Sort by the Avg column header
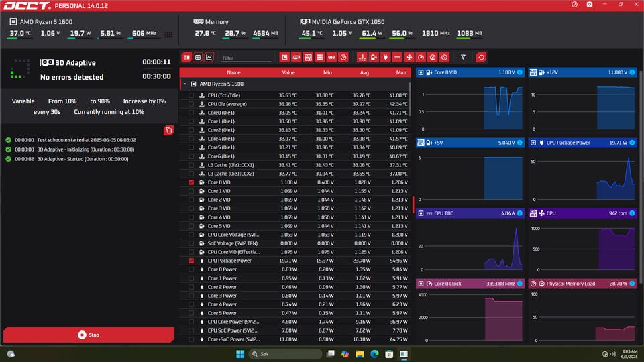The width and height of the screenshot is (644, 362). coord(364,72)
